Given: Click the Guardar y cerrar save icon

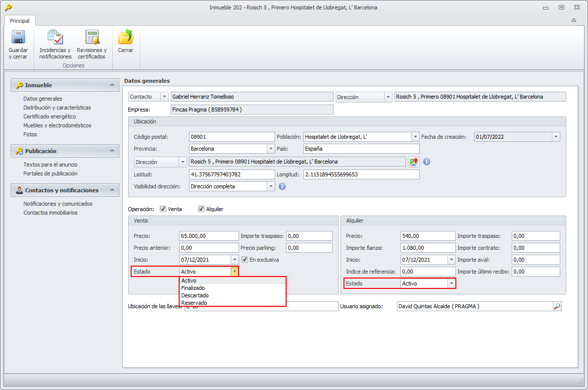Looking at the screenshot, I should click(x=18, y=38).
